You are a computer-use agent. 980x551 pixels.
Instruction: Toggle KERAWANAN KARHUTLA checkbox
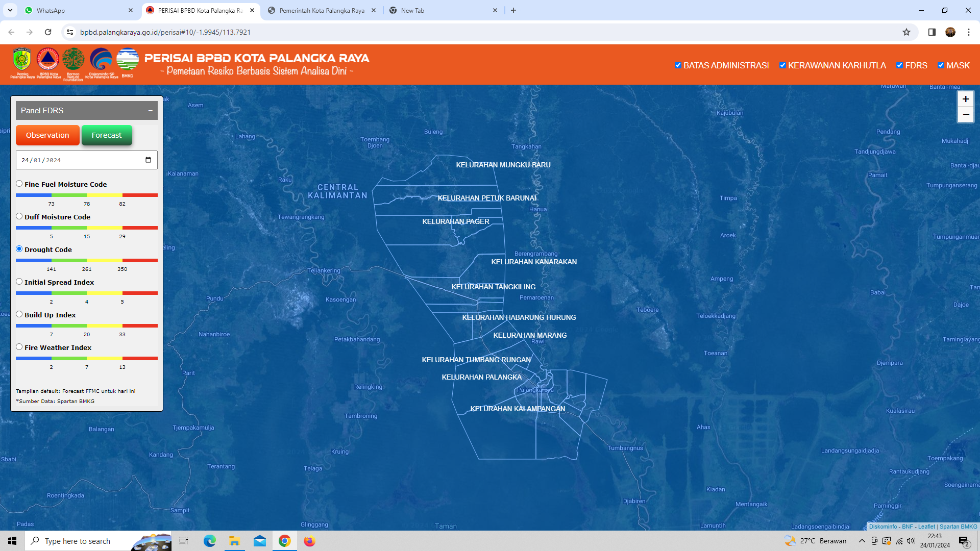782,65
